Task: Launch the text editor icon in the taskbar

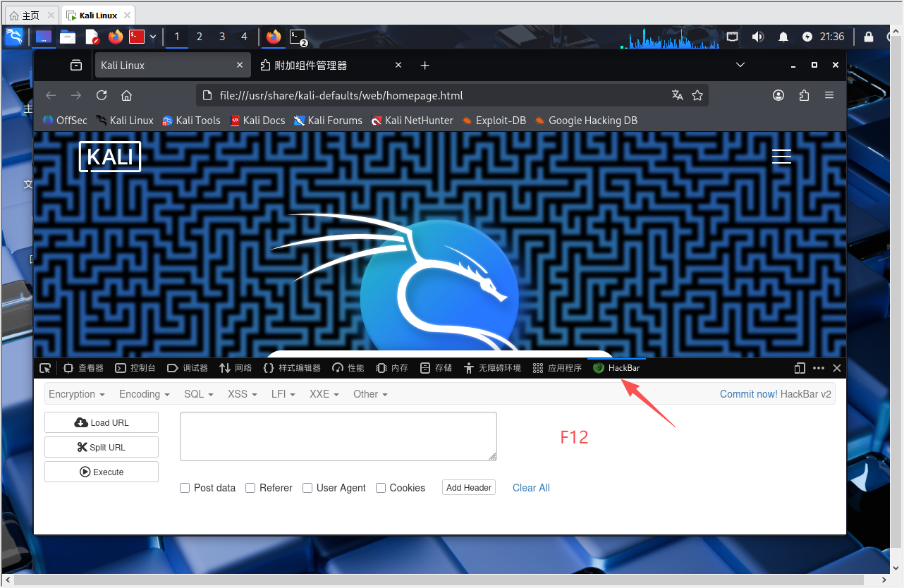Action: coord(92,37)
